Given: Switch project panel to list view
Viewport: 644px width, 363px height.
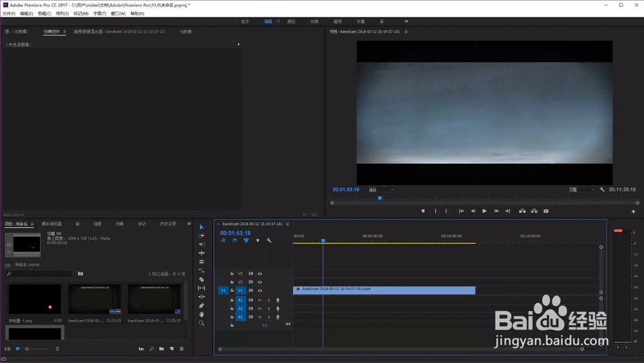Looking at the screenshot, I should [7, 349].
